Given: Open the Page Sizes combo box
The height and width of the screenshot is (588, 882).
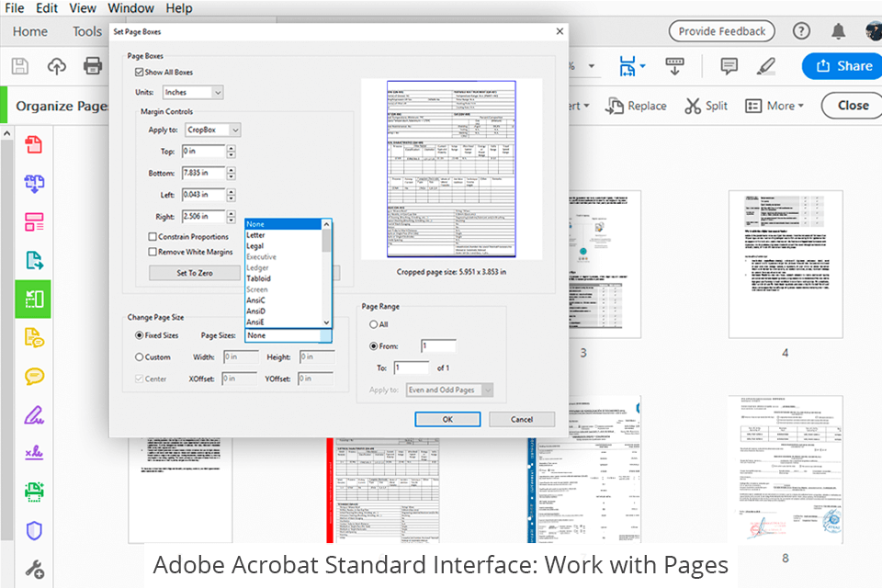Looking at the screenshot, I should point(288,335).
